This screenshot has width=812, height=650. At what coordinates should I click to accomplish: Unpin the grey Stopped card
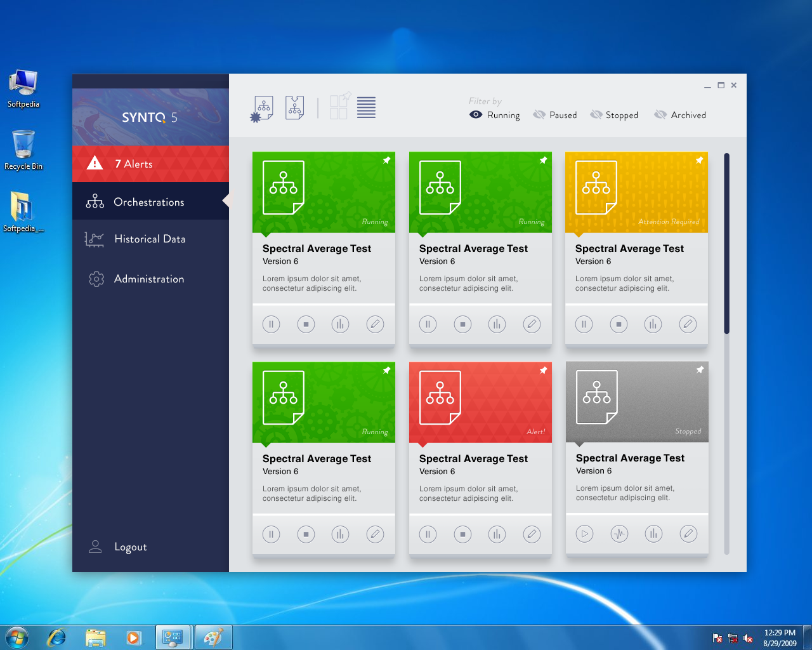[700, 370]
